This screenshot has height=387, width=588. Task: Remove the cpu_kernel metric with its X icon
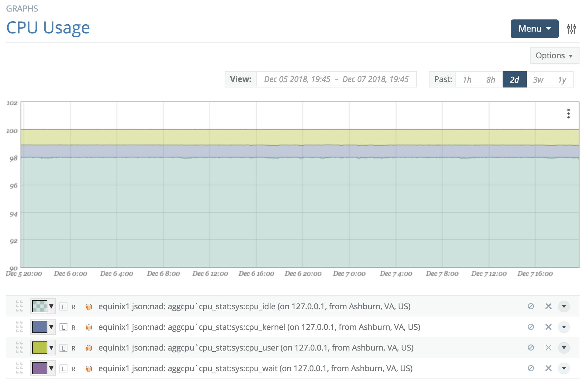pos(549,327)
